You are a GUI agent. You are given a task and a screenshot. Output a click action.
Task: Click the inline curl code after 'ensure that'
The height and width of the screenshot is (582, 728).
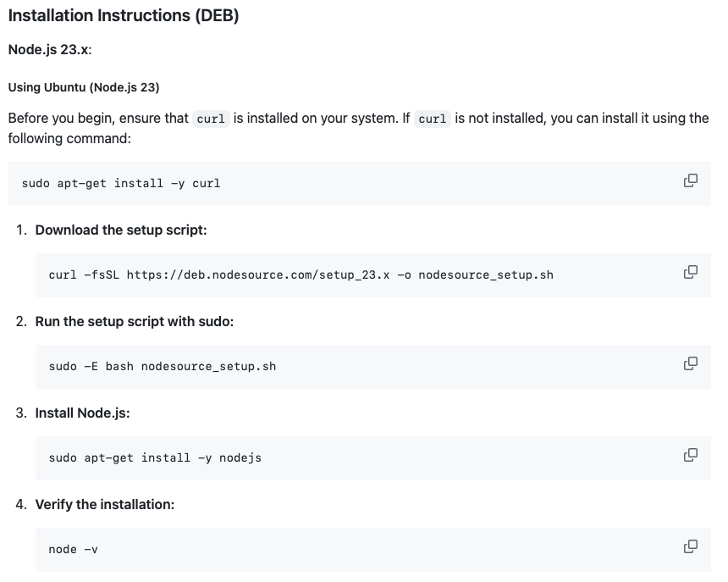pos(211,119)
